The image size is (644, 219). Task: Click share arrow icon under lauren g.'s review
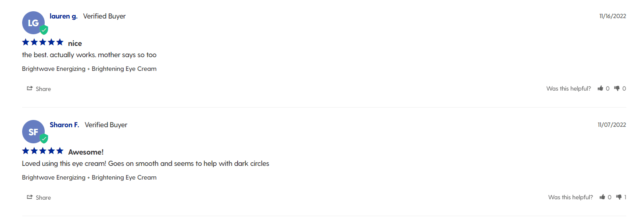click(x=29, y=89)
